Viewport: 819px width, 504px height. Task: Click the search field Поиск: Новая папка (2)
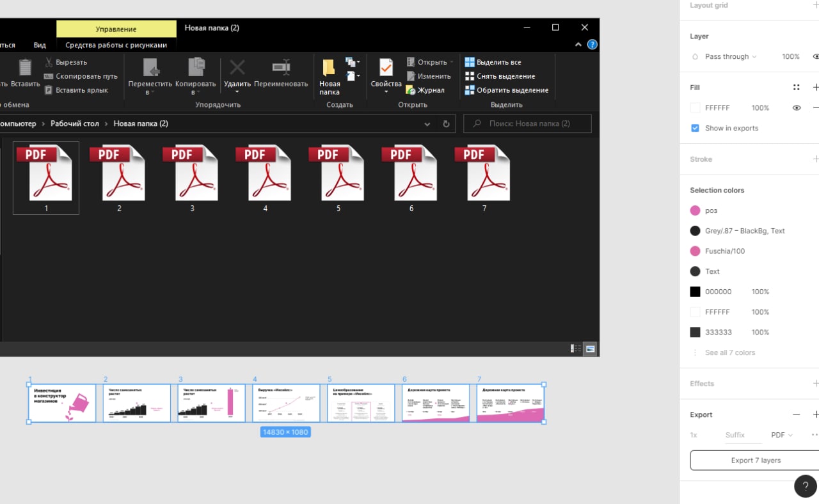(527, 123)
